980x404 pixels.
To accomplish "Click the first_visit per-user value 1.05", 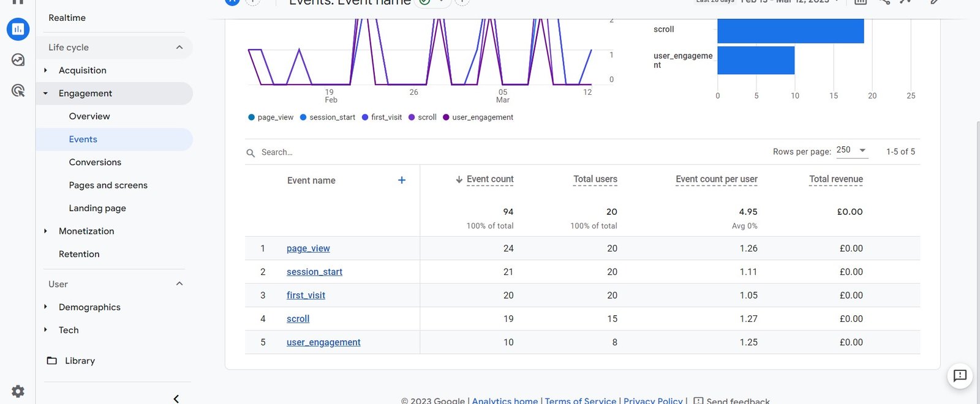I will point(748,295).
